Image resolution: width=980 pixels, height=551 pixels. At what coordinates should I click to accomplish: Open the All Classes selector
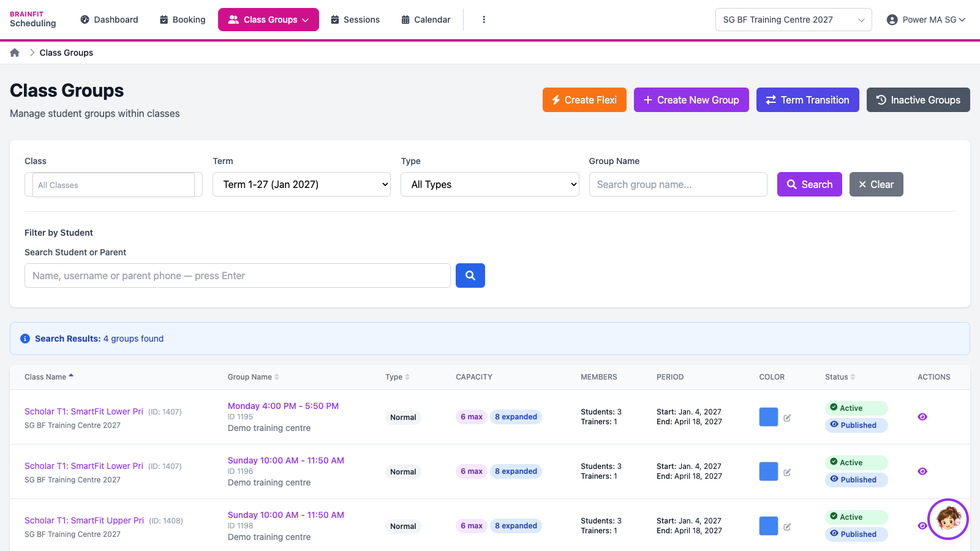113,185
